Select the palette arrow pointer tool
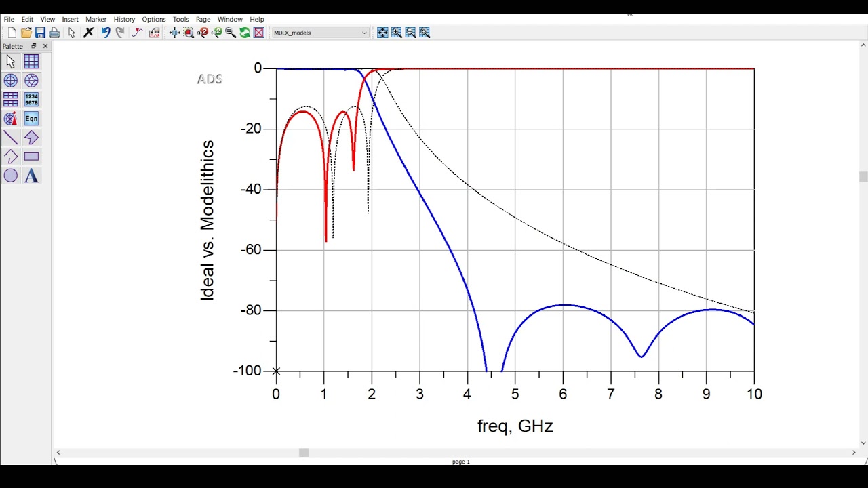 pos(11,62)
